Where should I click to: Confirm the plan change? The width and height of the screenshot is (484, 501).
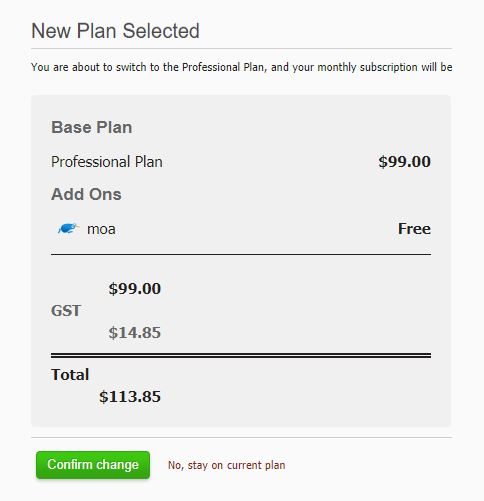pyautogui.click(x=93, y=465)
